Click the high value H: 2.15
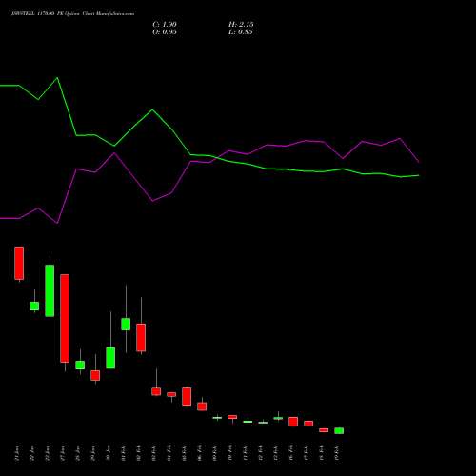476x476 pixels. (241, 24)
